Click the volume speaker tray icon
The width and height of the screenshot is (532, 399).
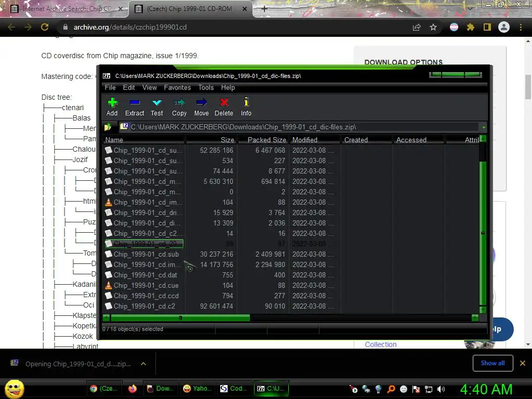(x=441, y=389)
